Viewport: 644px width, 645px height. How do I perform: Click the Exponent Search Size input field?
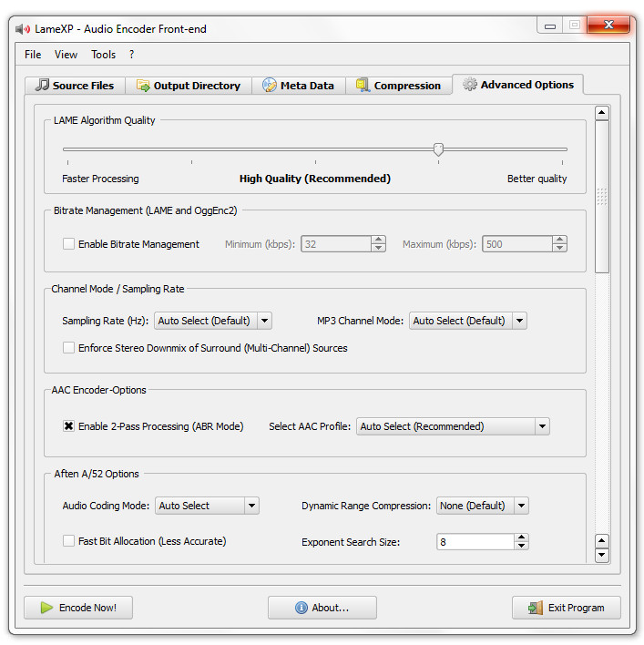(x=475, y=542)
